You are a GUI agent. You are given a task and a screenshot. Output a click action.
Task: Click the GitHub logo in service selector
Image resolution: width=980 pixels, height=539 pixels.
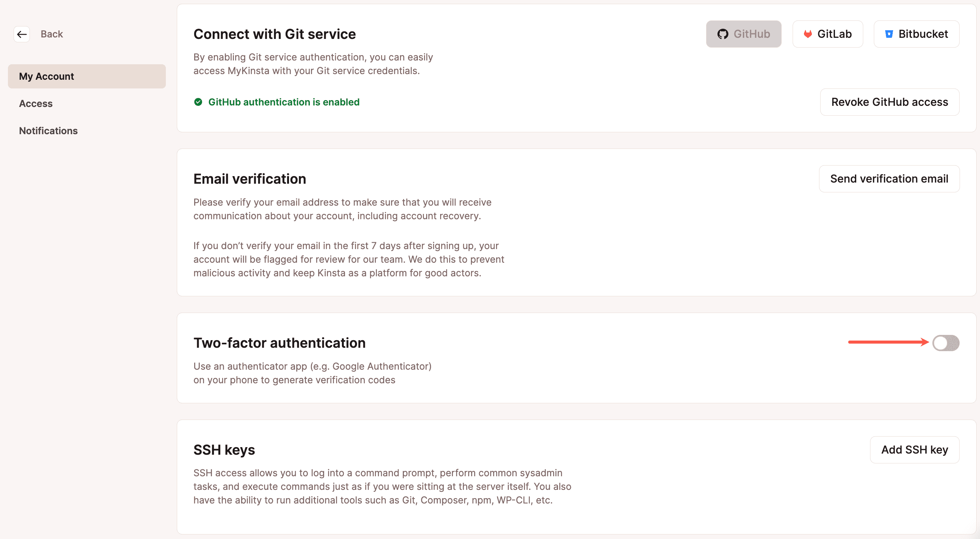tap(723, 33)
